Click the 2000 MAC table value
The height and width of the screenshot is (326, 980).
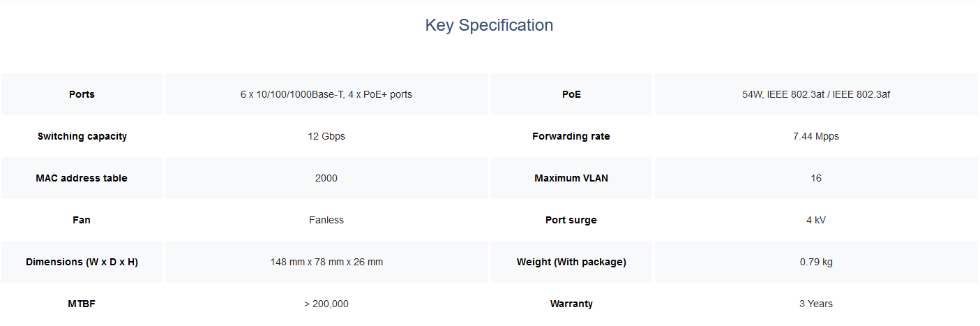tap(326, 178)
